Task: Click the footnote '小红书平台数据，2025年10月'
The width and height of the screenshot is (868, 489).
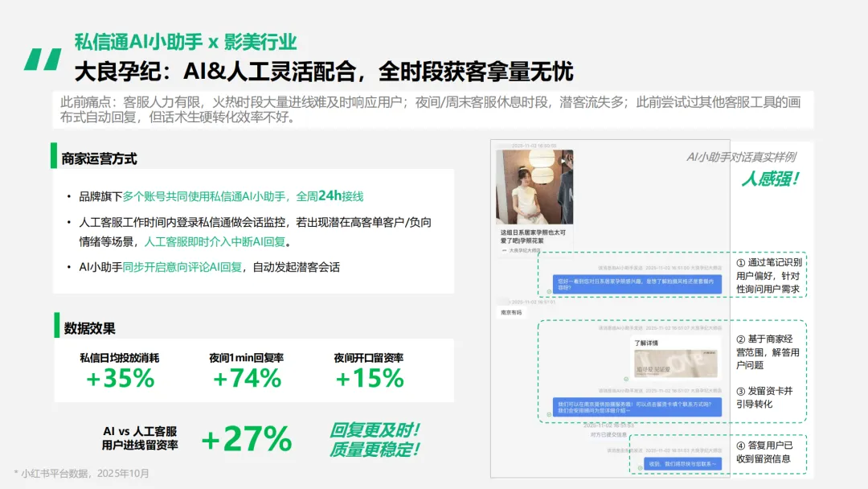Action: tap(81, 474)
